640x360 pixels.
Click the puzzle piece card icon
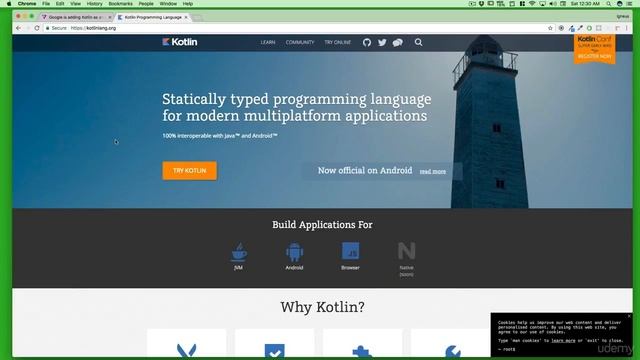click(x=362, y=352)
